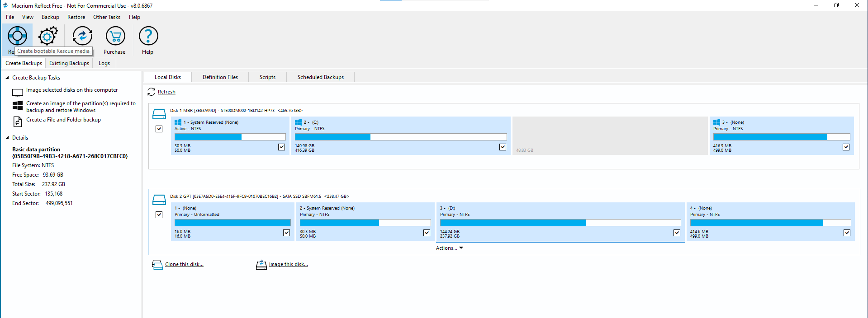Click the File and Folder backup document icon

point(17,122)
